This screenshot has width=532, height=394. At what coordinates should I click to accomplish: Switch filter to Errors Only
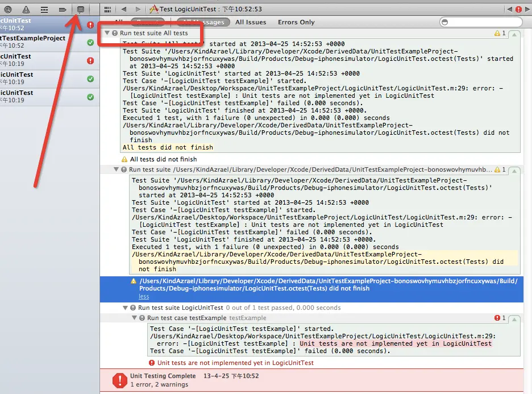point(296,22)
